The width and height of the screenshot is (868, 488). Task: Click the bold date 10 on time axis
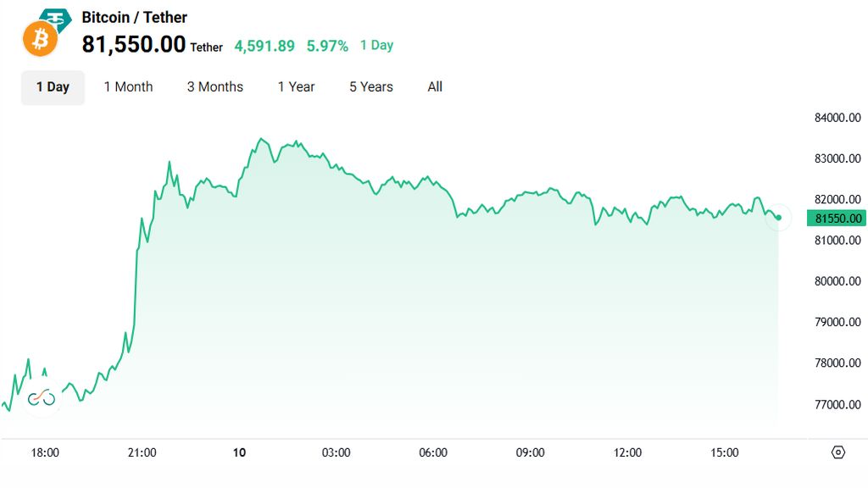coord(239,452)
